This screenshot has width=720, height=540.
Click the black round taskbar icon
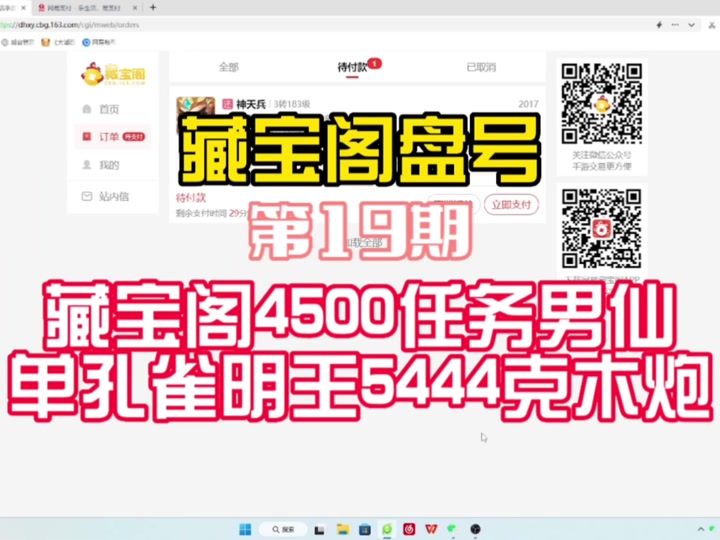pos(475,529)
